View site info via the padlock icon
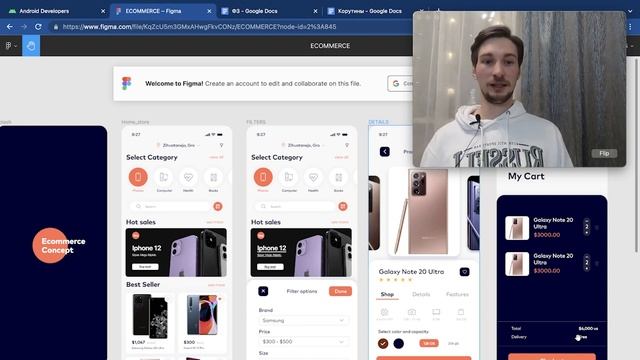Image resolution: width=640 pixels, height=360 pixels. click(56, 27)
